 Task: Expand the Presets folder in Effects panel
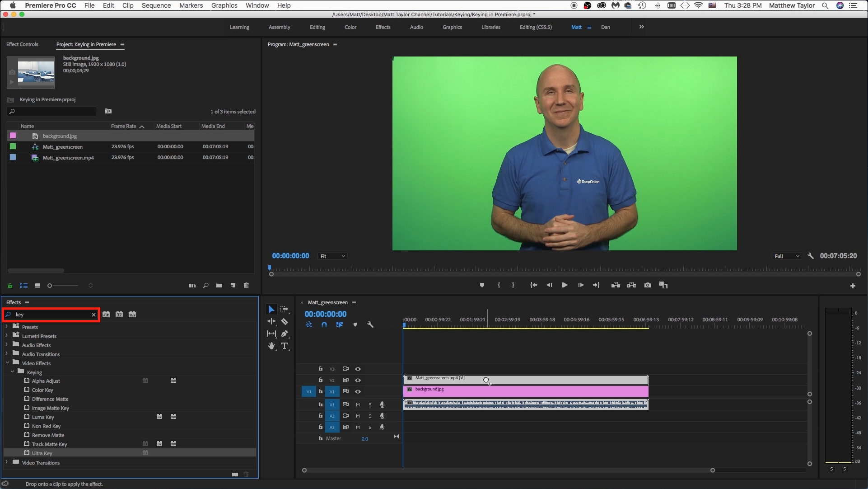pos(6,327)
